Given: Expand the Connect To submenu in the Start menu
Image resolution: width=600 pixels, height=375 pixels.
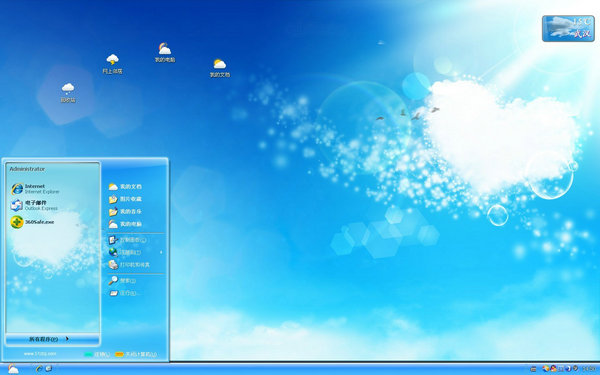Looking at the screenshot, I should pyautogui.click(x=136, y=252).
